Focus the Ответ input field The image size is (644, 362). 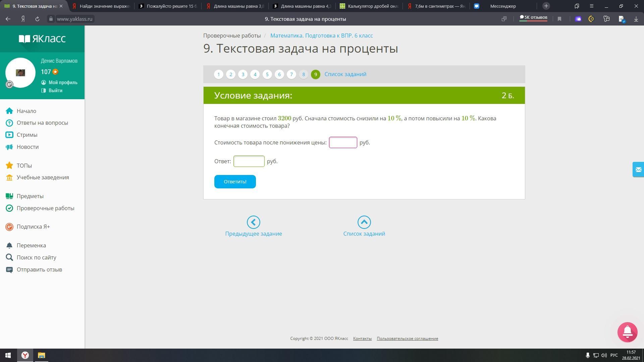click(x=249, y=161)
